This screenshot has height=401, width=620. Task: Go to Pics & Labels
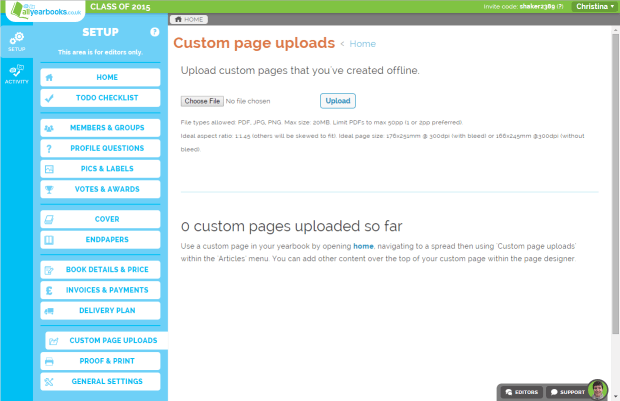pos(100,169)
